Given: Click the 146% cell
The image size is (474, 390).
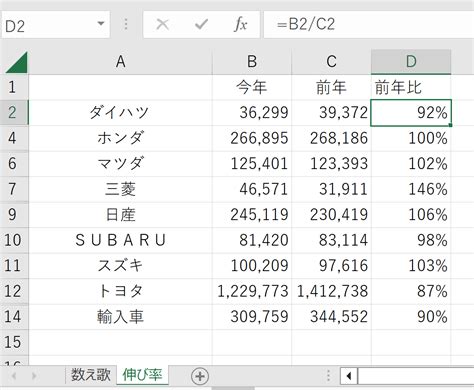Looking at the screenshot, I should (411, 189).
